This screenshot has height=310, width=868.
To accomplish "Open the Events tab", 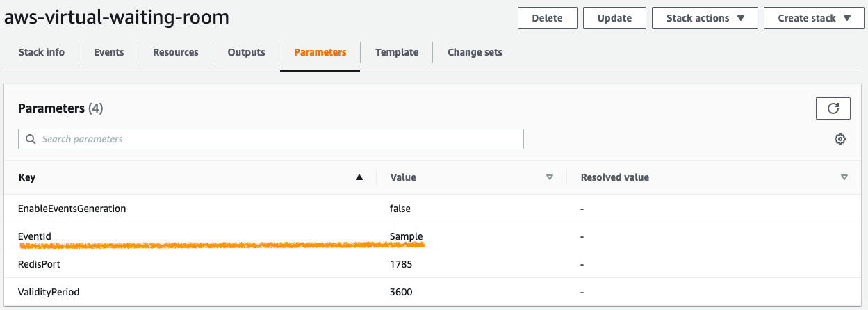I will 109,52.
